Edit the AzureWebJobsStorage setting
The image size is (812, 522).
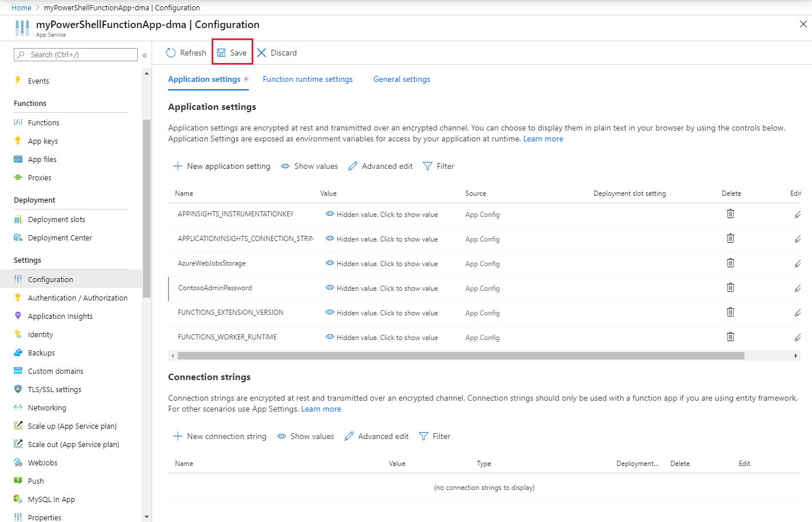797,264
